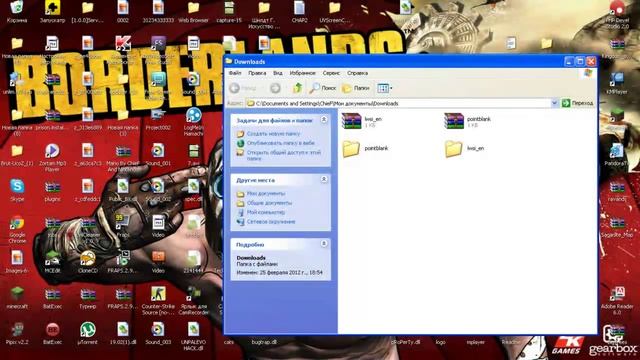Select the CloneCD desktop shortcut

coord(88,262)
